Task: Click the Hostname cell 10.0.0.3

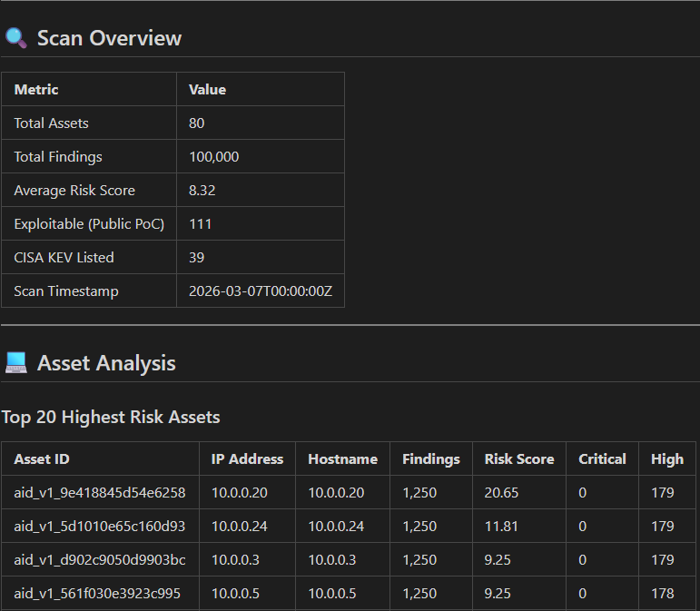Action: point(332,559)
